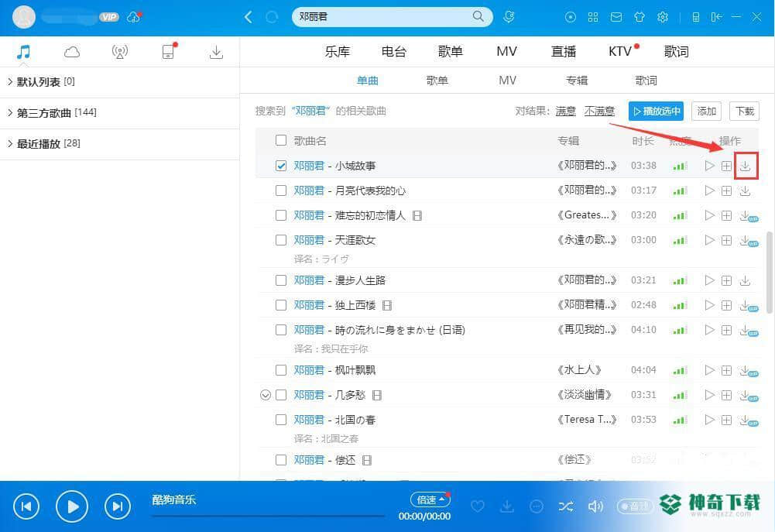Viewport: 775px width, 532px height.
Task: Click the 添加 button
Action: click(707, 112)
